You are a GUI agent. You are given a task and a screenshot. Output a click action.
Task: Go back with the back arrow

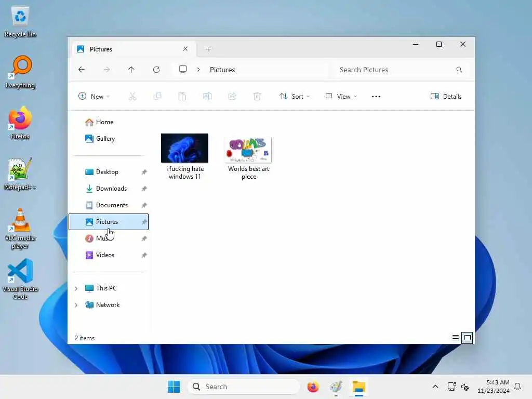click(82, 70)
